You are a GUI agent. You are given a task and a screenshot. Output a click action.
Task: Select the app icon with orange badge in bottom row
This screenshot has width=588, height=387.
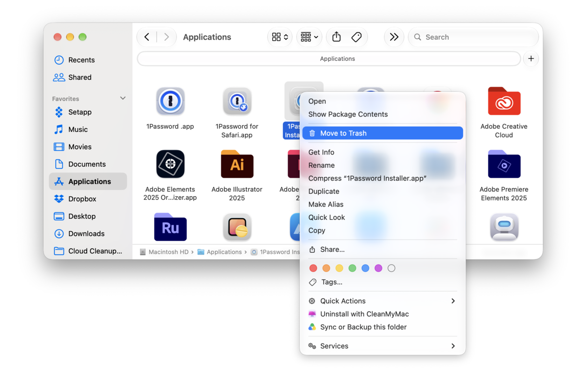pos(237,227)
